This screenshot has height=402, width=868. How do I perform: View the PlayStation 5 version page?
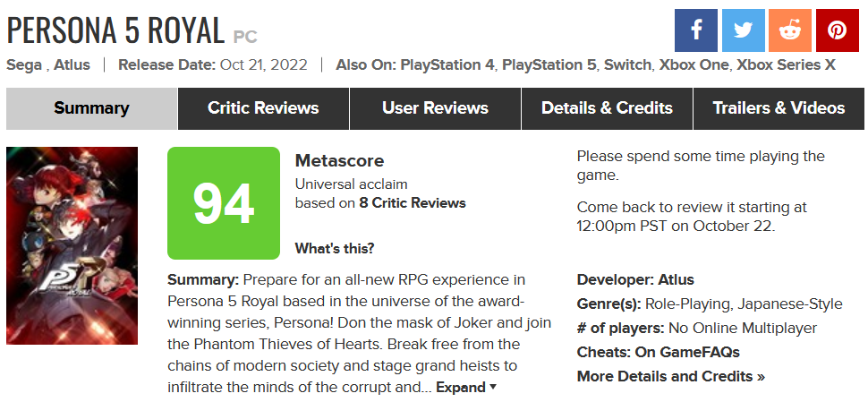[549, 64]
